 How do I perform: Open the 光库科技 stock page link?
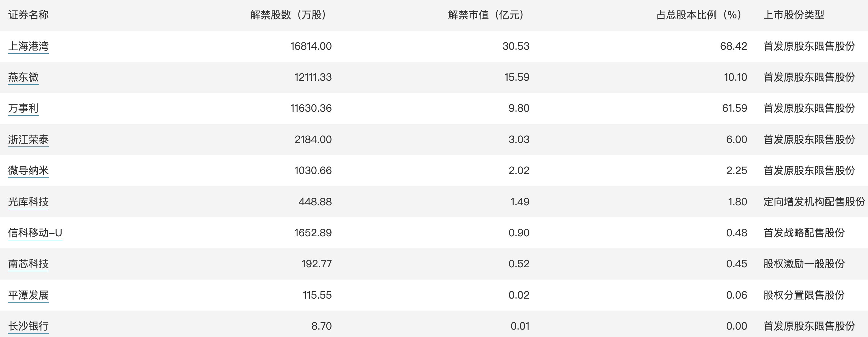(28, 202)
